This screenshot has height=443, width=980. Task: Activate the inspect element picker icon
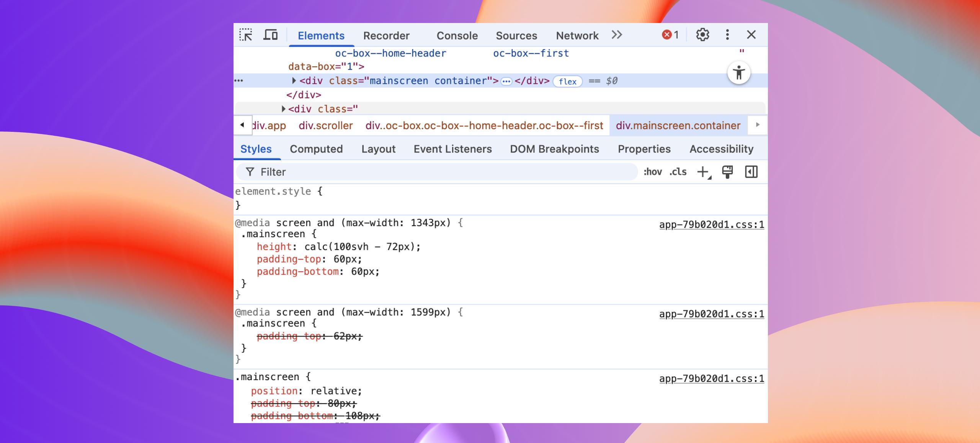(246, 35)
